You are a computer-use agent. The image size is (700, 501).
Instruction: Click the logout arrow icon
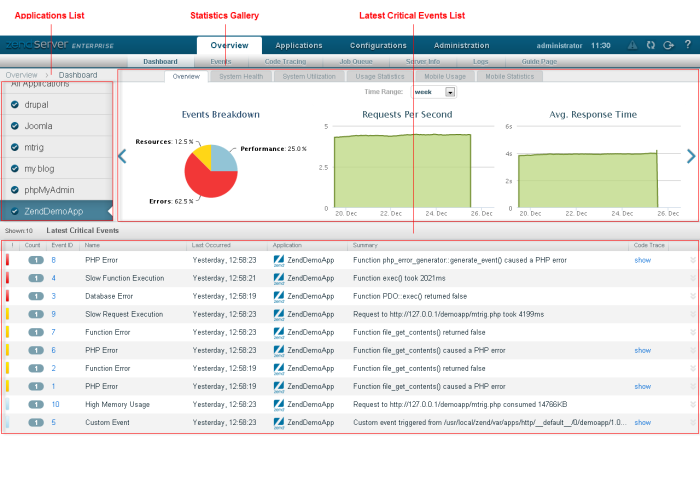pos(668,45)
